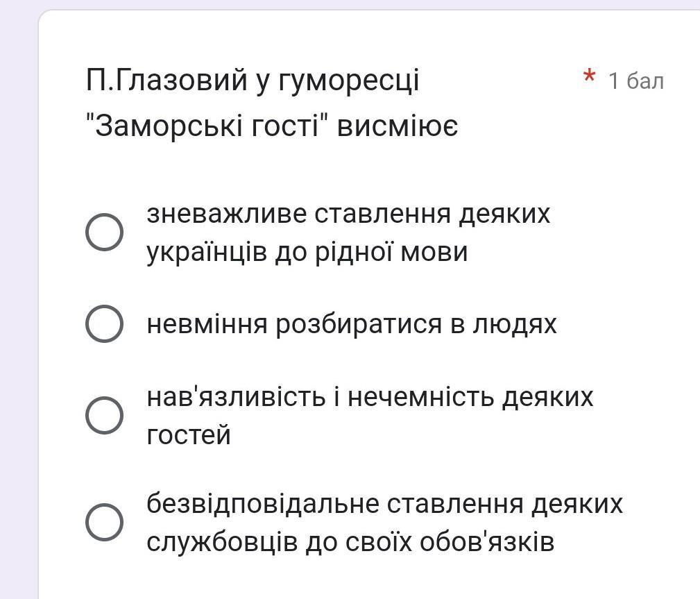Click question heading "П.Глазовий у гуморесці"

pos(253,81)
